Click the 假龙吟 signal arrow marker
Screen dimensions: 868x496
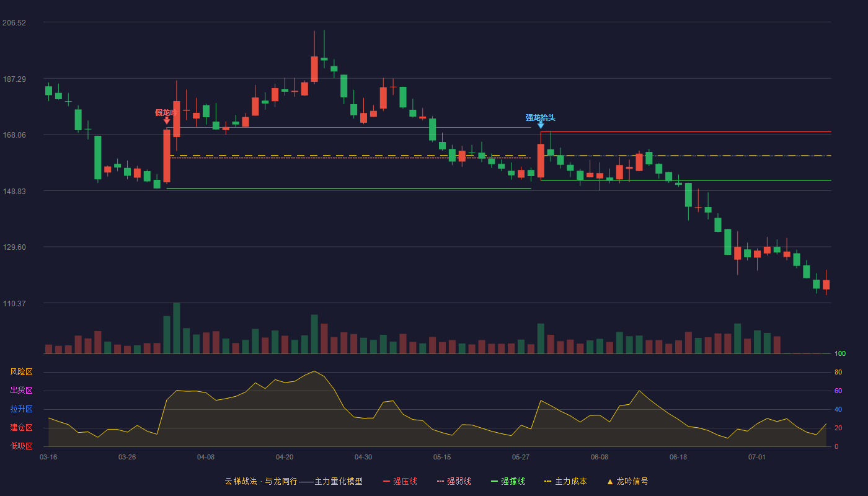pos(167,121)
